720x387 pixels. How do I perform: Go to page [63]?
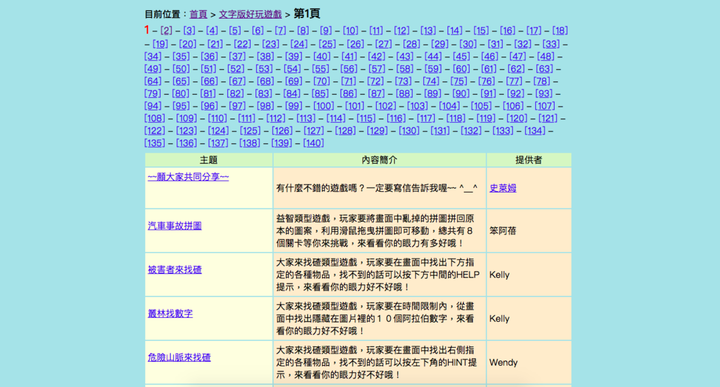pos(544,69)
